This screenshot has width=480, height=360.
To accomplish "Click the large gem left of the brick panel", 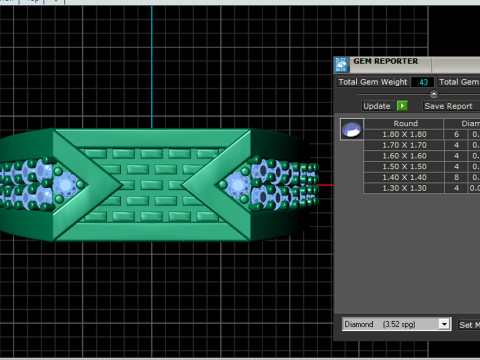I will tap(65, 184).
